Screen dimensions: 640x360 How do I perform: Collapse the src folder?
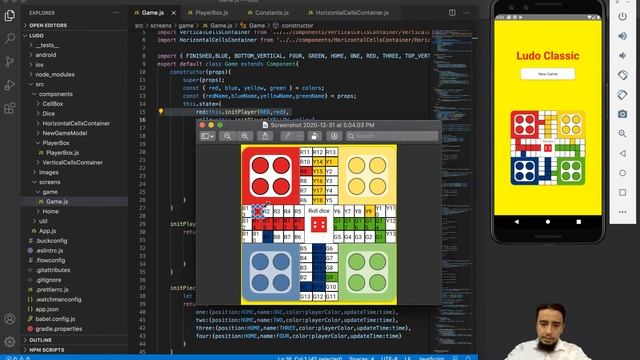click(39, 84)
